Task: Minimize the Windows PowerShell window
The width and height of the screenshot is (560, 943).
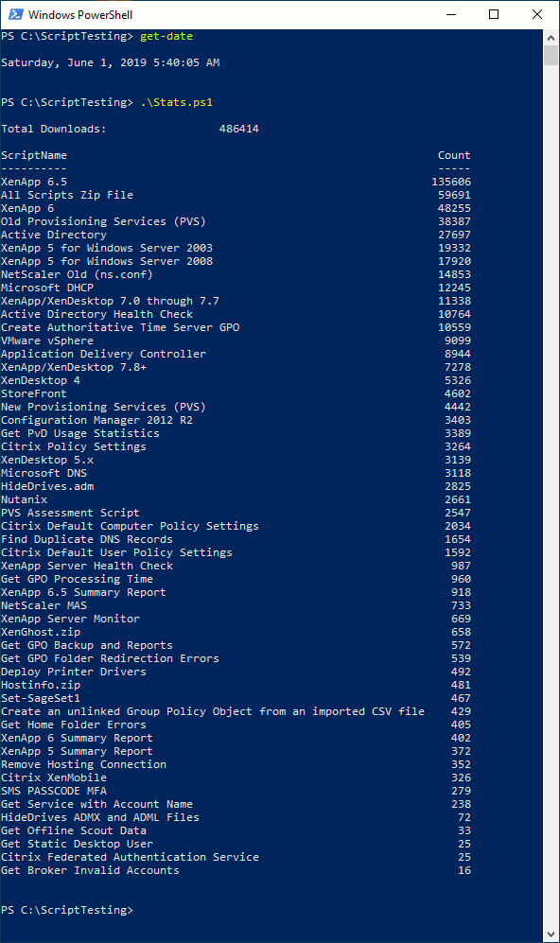Action: click(451, 14)
